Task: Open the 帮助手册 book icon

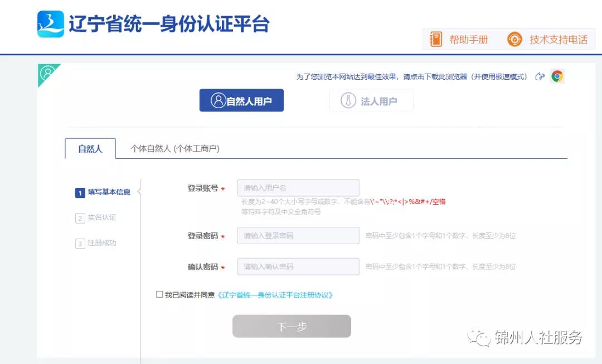Action: tap(436, 39)
